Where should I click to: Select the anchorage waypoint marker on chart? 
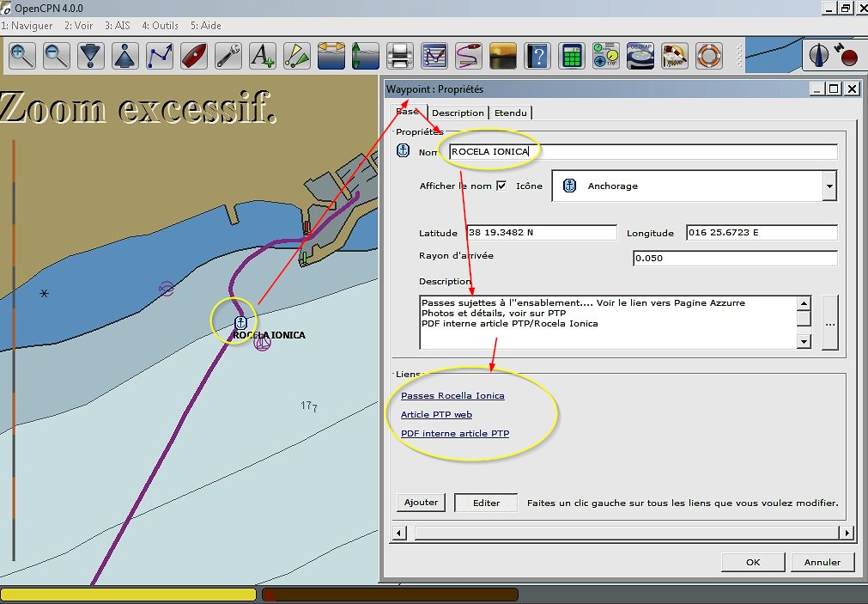[240, 322]
